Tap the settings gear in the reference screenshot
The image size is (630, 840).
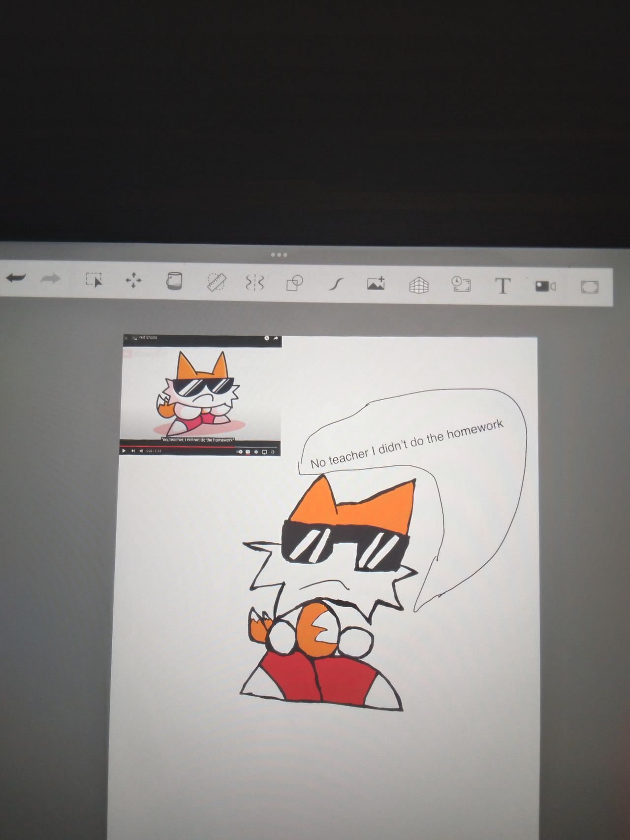(x=256, y=452)
